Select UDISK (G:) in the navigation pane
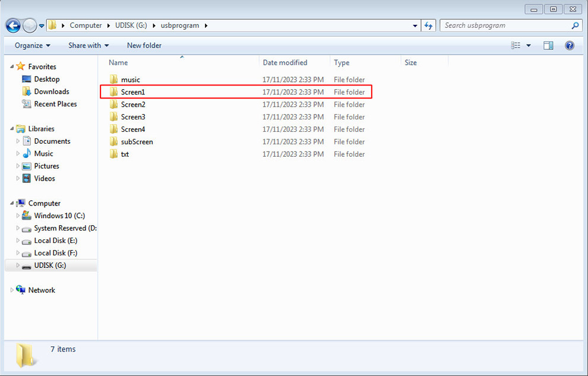 point(50,265)
